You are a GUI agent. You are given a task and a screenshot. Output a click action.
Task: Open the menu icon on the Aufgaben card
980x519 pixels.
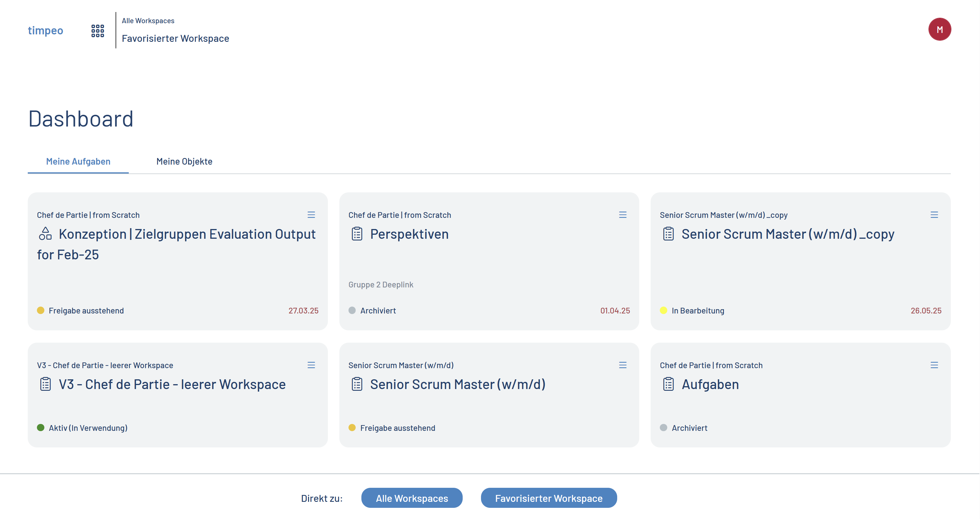934,365
